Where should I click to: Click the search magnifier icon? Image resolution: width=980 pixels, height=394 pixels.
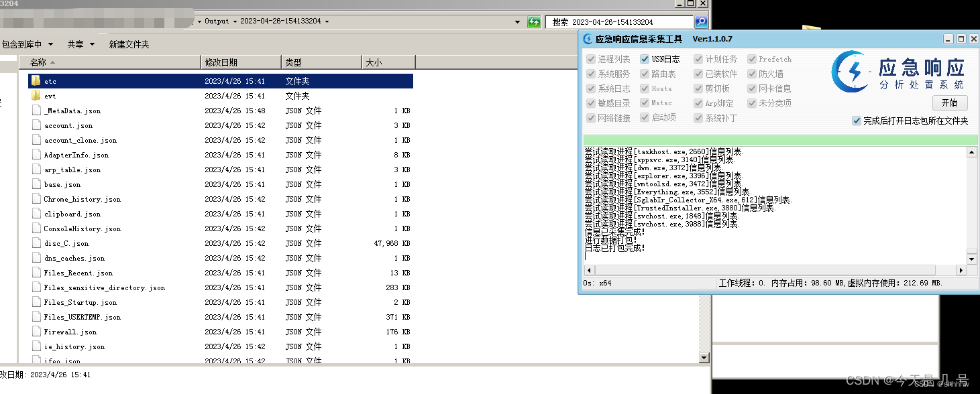coord(701,21)
